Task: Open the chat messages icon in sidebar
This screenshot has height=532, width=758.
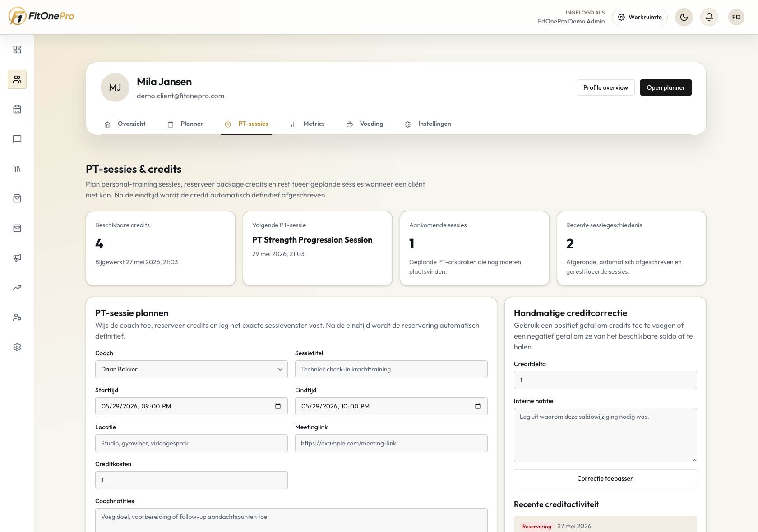Action: (17, 139)
